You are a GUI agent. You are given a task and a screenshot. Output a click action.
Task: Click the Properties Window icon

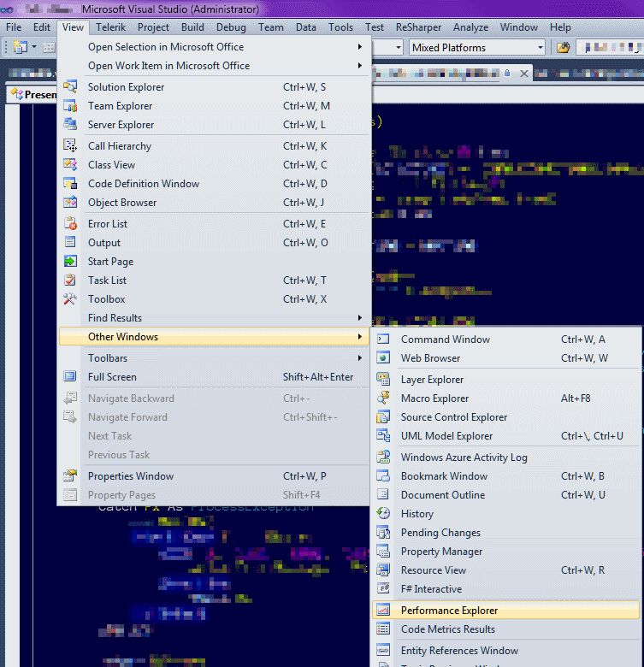point(70,475)
